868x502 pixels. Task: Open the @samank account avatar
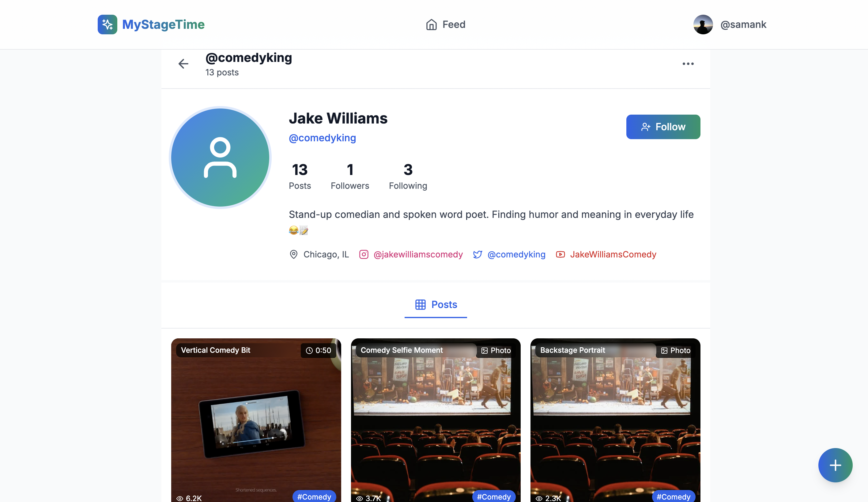click(x=703, y=25)
